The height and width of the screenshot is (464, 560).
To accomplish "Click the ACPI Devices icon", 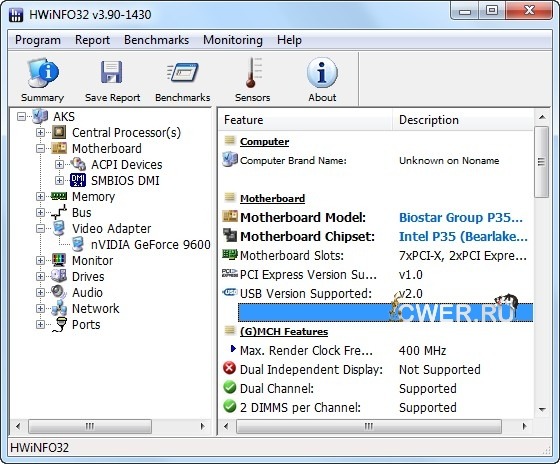I will click(78, 164).
